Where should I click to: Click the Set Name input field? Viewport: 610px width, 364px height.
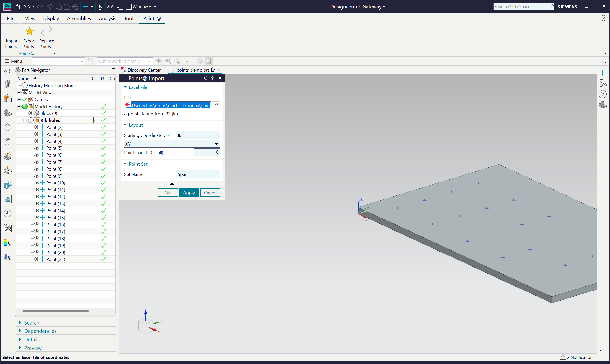pos(198,174)
